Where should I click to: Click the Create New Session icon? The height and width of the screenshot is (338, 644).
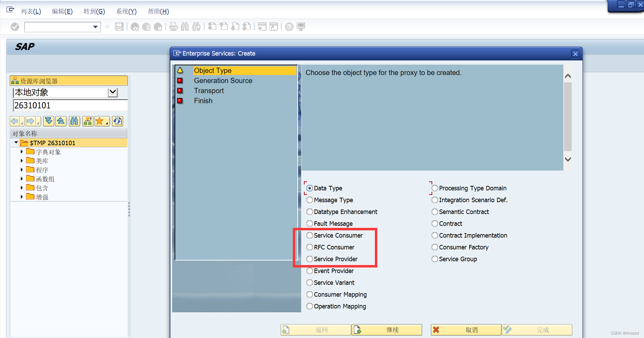pyautogui.click(x=262, y=27)
